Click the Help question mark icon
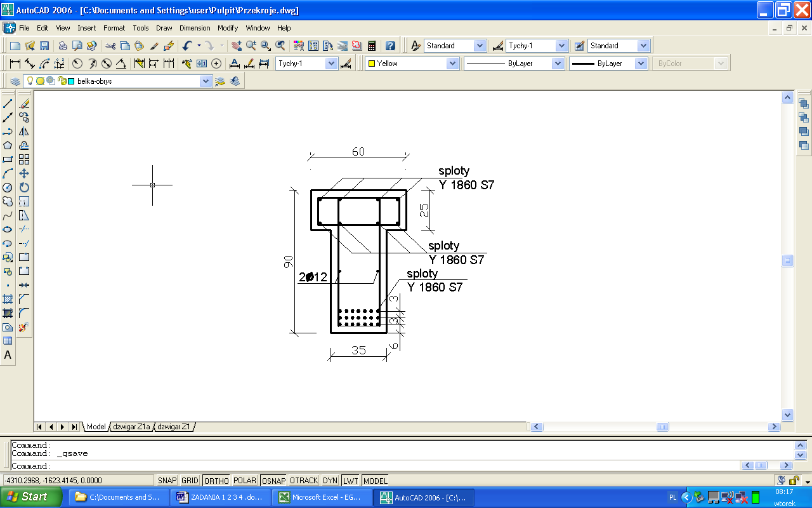The image size is (812, 508). point(390,46)
